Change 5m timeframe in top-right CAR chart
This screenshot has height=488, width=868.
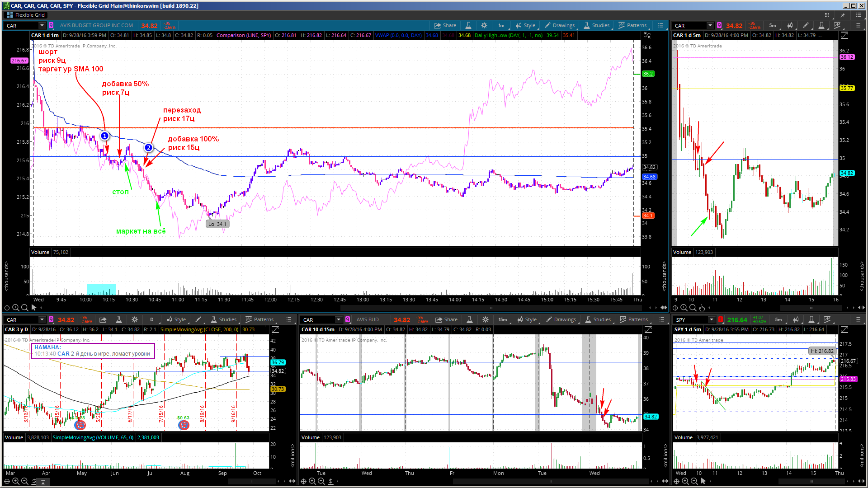click(773, 26)
